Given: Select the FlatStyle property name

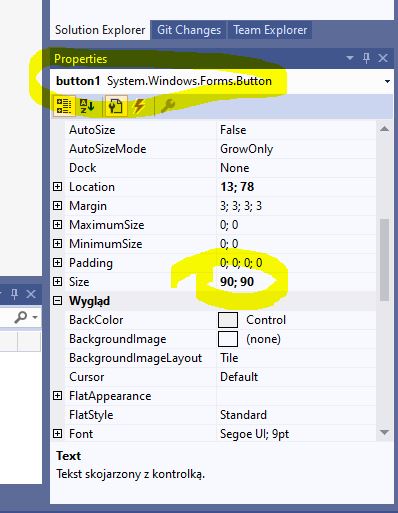Looking at the screenshot, I should (x=91, y=415).
